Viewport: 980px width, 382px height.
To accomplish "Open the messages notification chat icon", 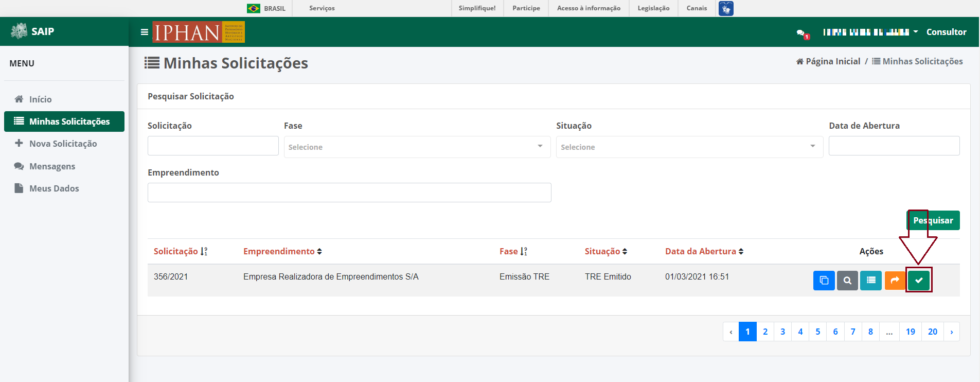I will 802,33.
